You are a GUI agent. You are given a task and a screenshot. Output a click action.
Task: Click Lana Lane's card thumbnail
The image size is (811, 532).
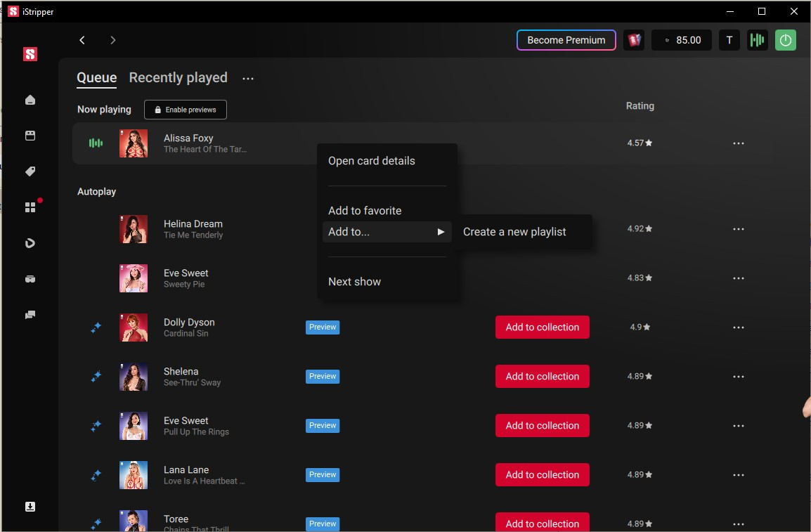click(x=134, y=475)
